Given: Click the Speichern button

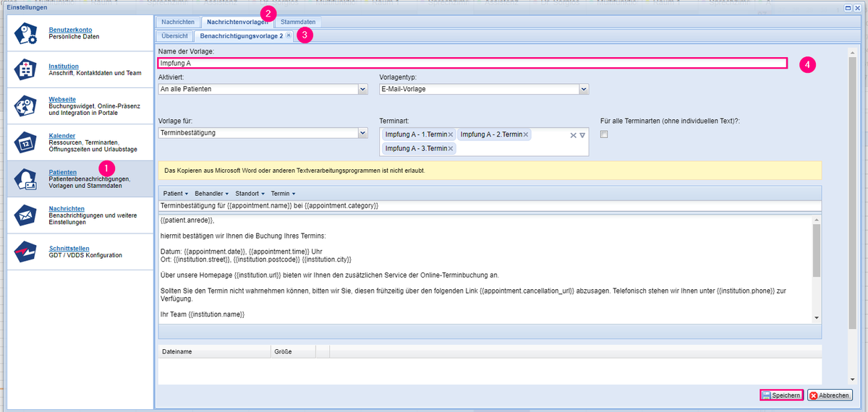Looking at the screenshot, I should pos(781,395).
